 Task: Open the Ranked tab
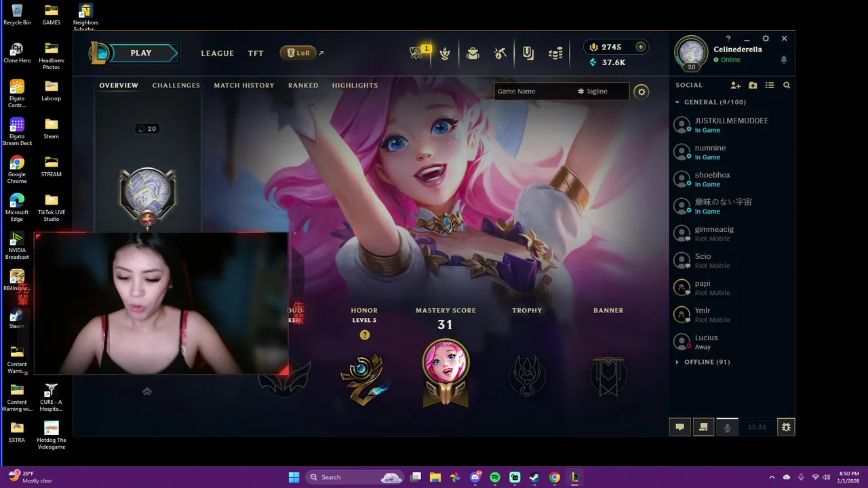coord(303,85)
